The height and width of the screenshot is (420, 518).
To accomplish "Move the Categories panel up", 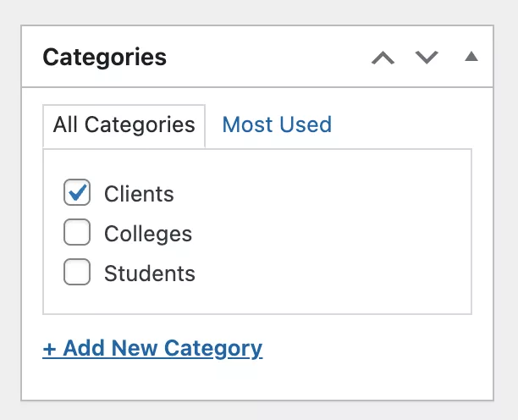I will [383, 58].
